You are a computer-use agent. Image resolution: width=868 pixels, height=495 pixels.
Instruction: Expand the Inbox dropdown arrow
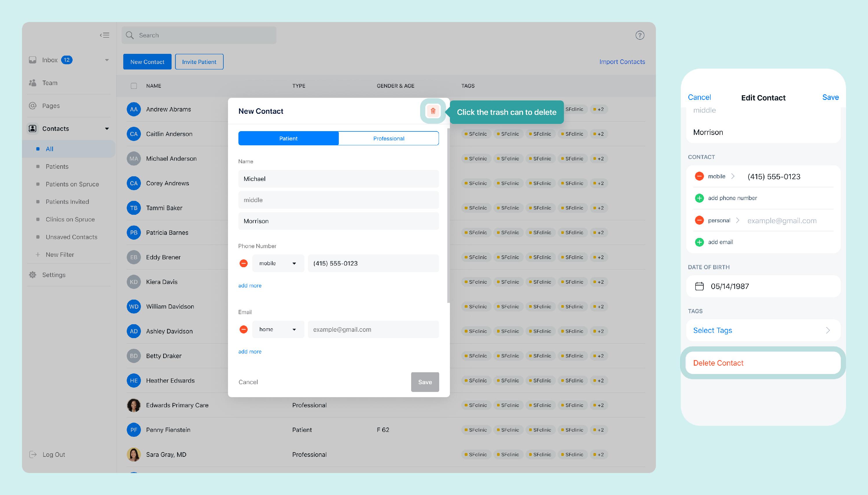(x=107, y=60)
